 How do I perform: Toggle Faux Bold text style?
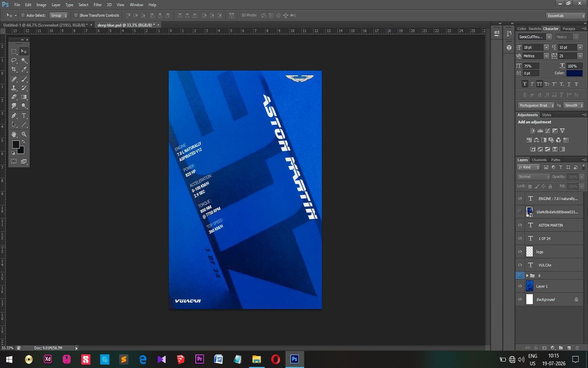point(524,84)
